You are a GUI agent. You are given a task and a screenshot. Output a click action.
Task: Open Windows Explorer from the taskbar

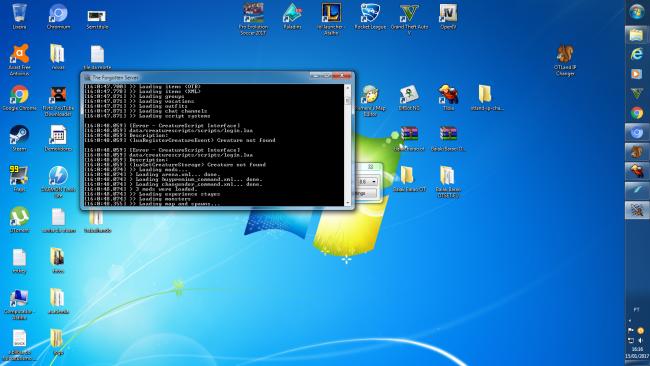click(637, 35)
